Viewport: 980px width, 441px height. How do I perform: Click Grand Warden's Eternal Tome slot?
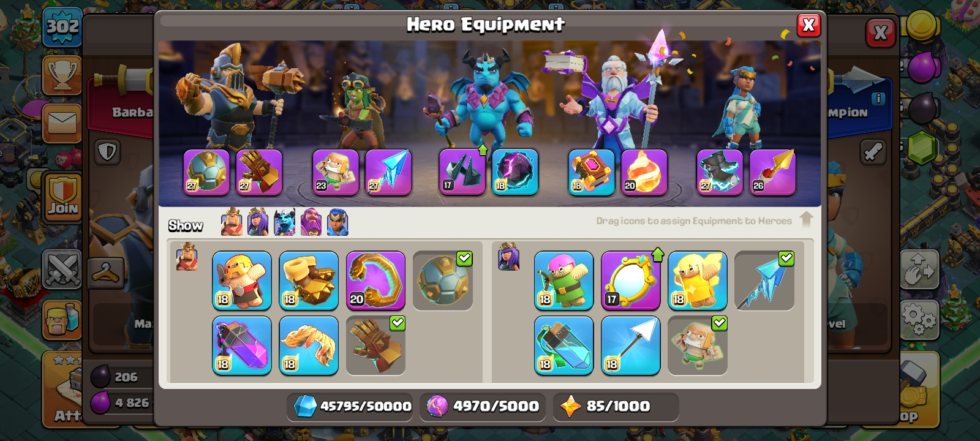tap(591, 172)
